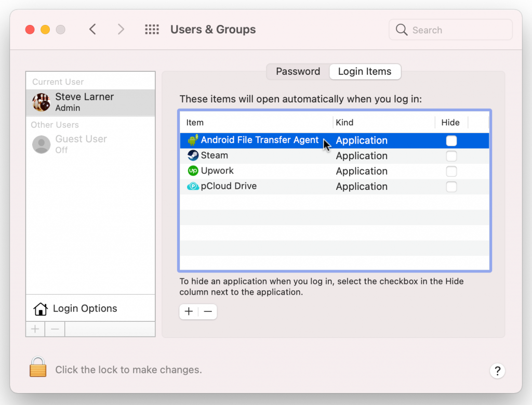Switch to the Password tab

click(x=297, y=71)
